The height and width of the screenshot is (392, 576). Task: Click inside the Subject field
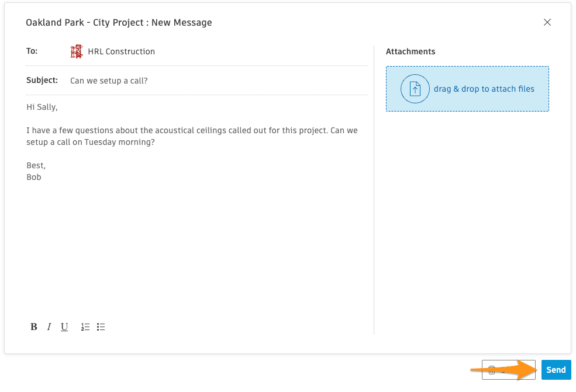coord(219,81)
